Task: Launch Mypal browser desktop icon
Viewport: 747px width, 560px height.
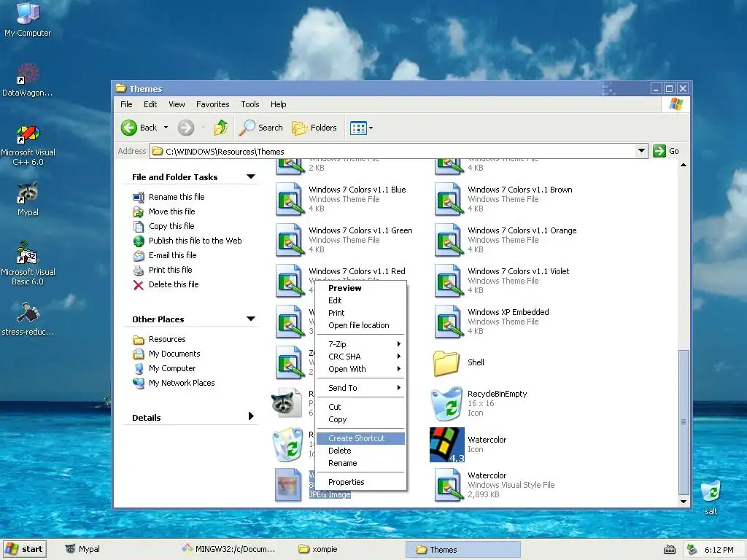Action: click(x=28, y=199)
